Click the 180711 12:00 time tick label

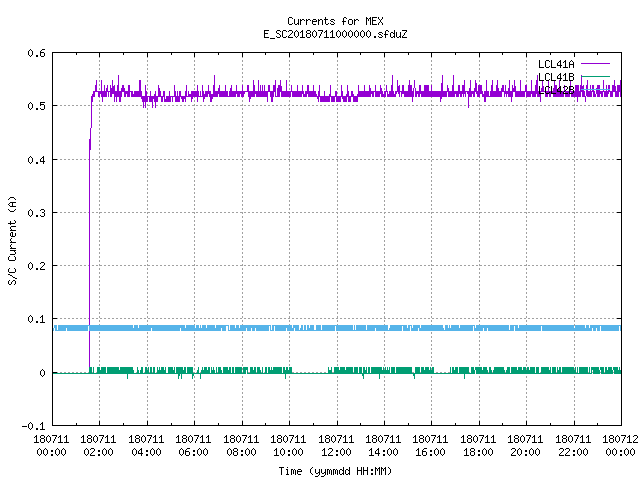point(336,446)
